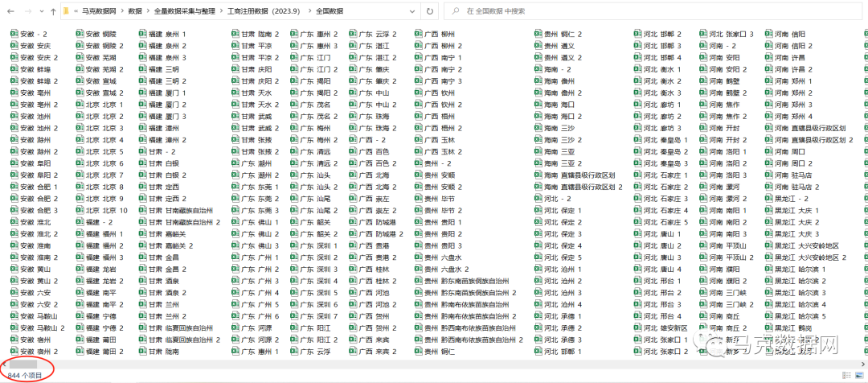Select the Excel icon of 广东 深圳 7
The image size is (868, 383).
(x=294, y=316)
